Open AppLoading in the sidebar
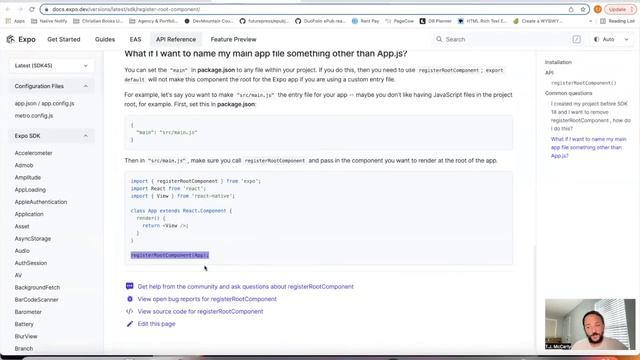Viewport: 640px width, 360px height. tap(30, 189)
